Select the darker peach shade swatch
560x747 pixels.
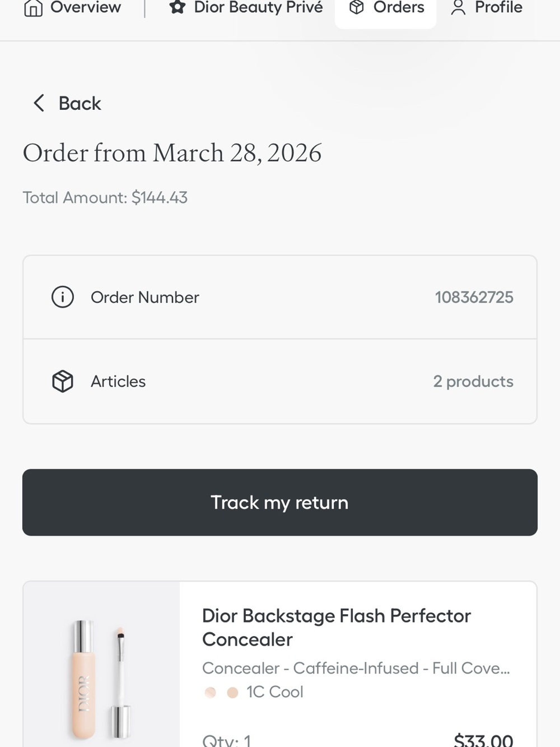click(233, 693)
